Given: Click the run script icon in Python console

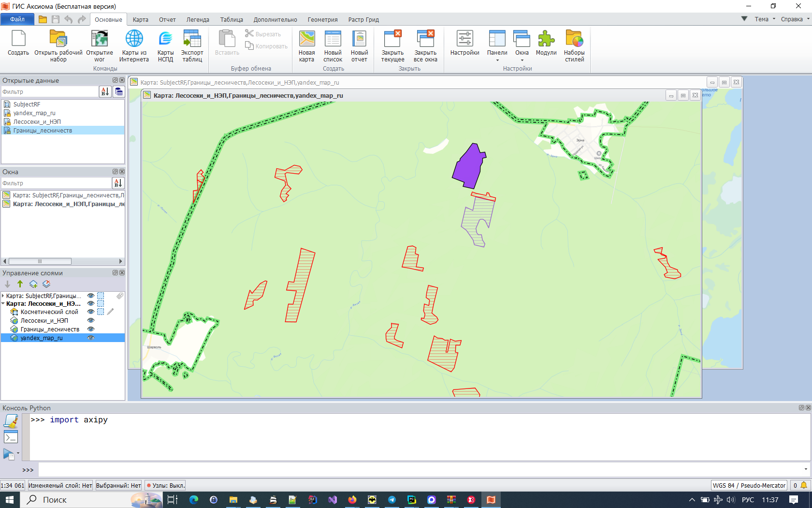Looking at the screenshot, I should coord(9,454).
